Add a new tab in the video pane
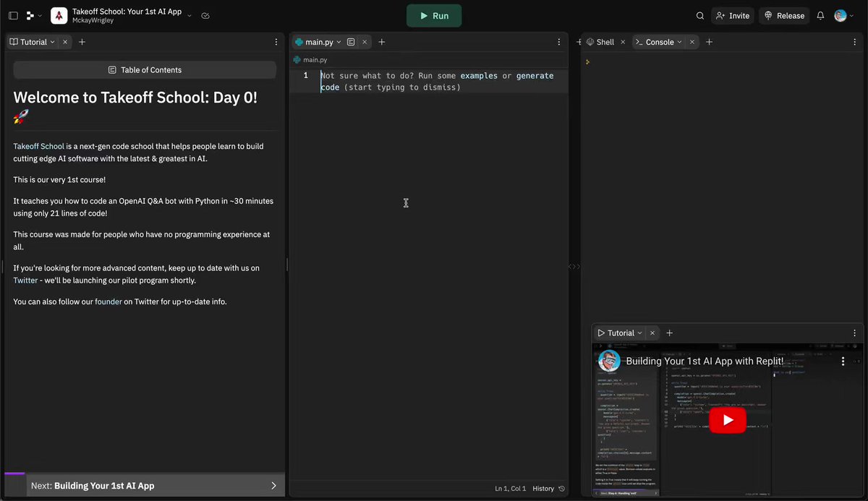The image size is (868, 501). click(x=669, y=333)
